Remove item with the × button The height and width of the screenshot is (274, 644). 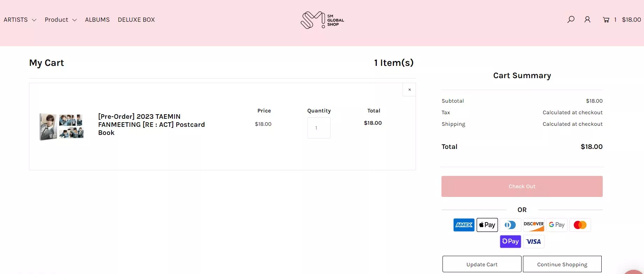(409, 90)
